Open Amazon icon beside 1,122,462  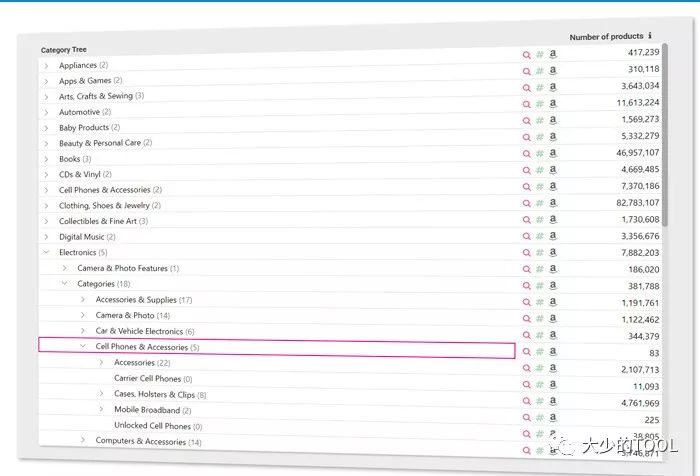(x=553, y=318)
